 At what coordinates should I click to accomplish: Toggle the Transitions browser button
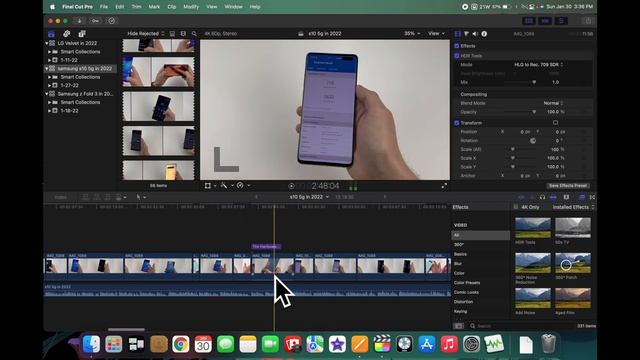(x=592, y=197)
